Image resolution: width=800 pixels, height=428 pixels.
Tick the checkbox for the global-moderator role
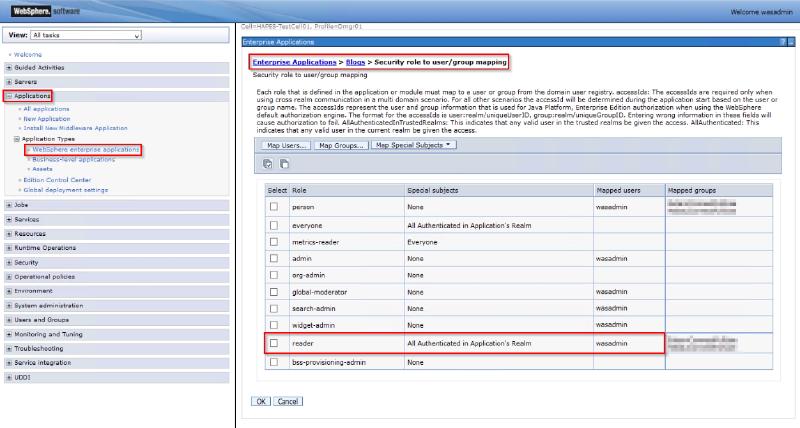point(274,292)
